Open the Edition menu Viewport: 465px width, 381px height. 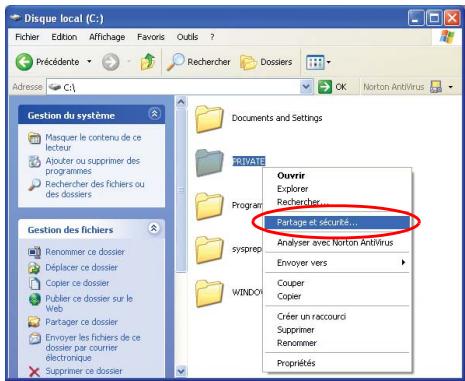(x=64, y=37)
